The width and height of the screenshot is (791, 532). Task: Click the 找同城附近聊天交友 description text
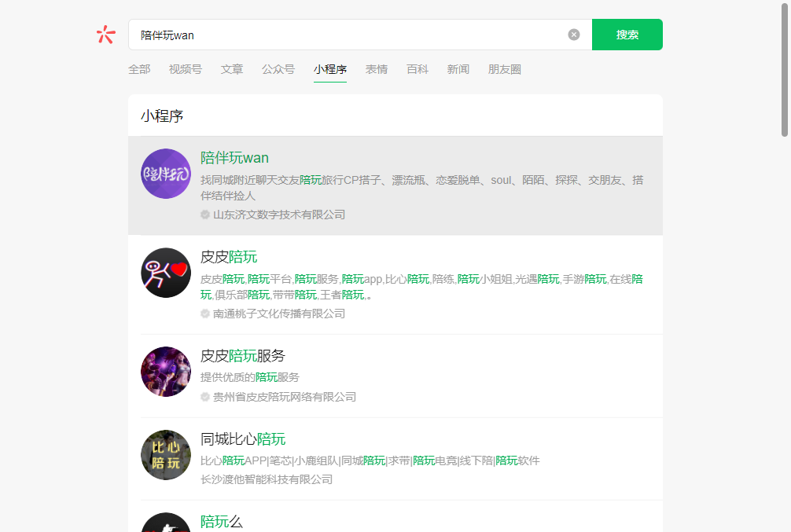point(421,188)
